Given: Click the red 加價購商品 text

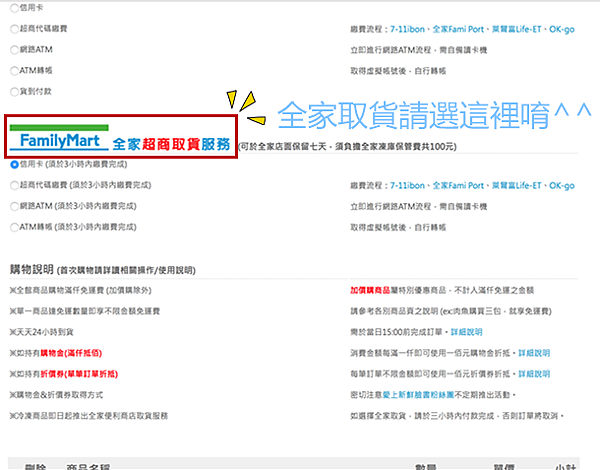Looking at the screenshot, I should [x=370, y=290].
